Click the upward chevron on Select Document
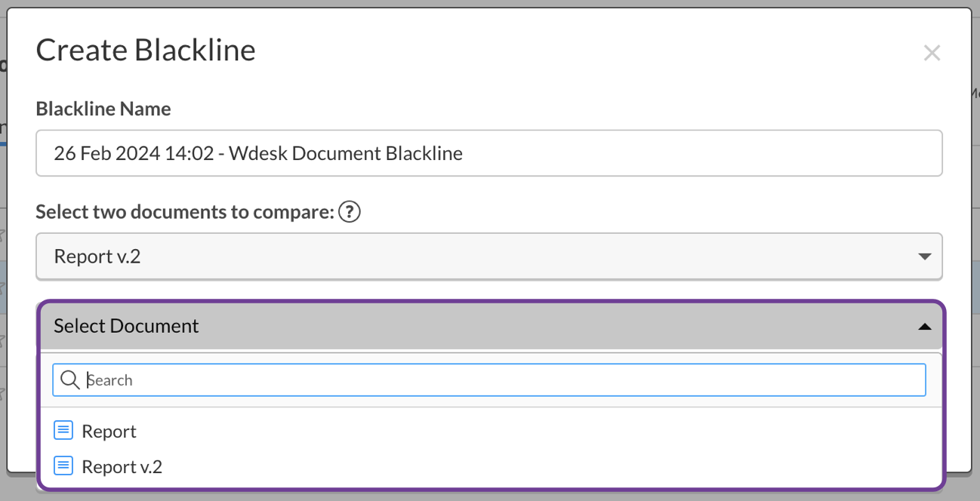Image resolution: width=980 pixels, height=501 pixels. (x=924, y=327)
